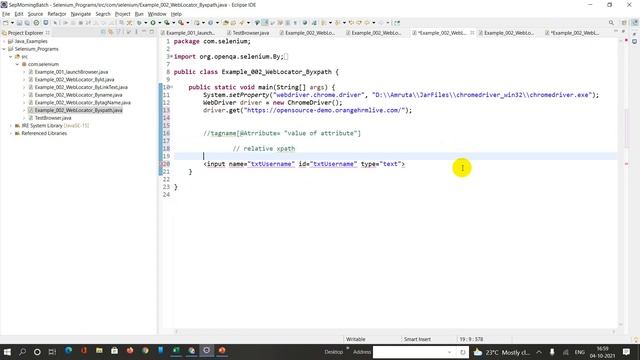640x360 pixels.
Task: Select Example_002_WebLocator_ById.java file
Action: click(x=74, y=80)
